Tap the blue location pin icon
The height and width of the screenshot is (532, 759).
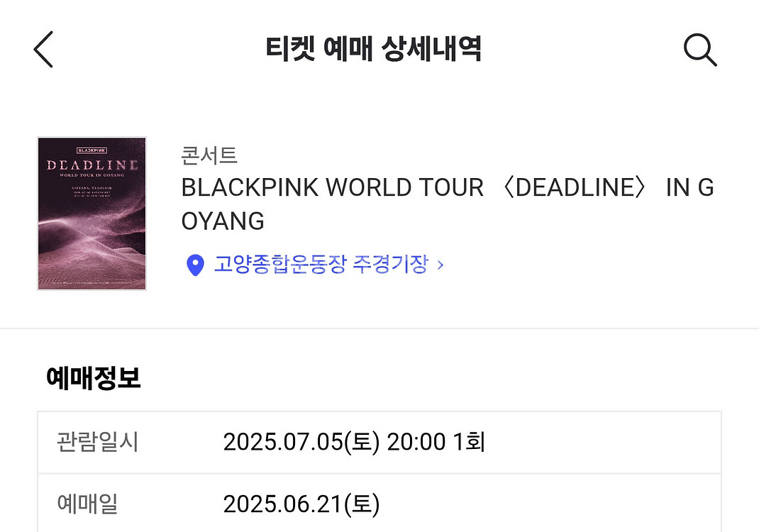pyautogui.click(x=195, y=265)
